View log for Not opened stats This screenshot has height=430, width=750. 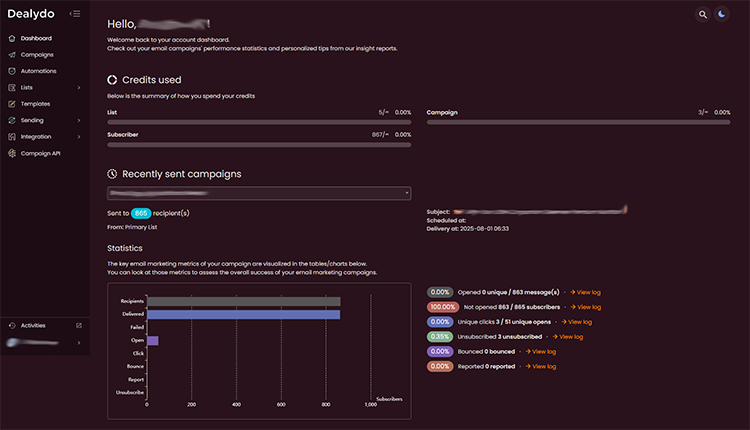pos(585,307)
